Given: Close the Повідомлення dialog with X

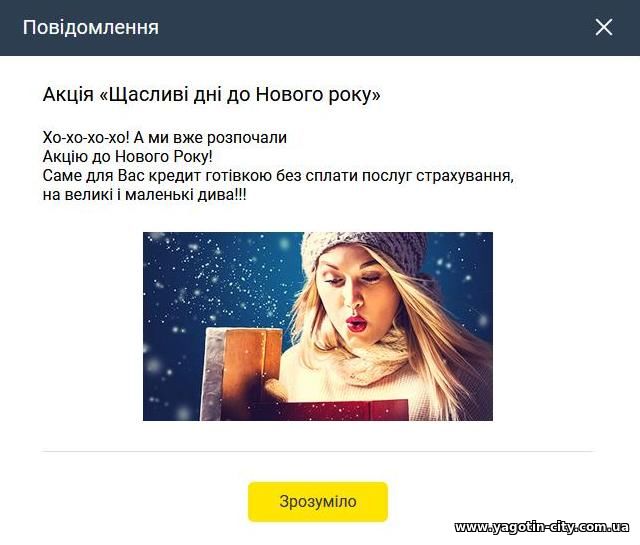Looking at the screenshot, I should [x=604, y=27].
